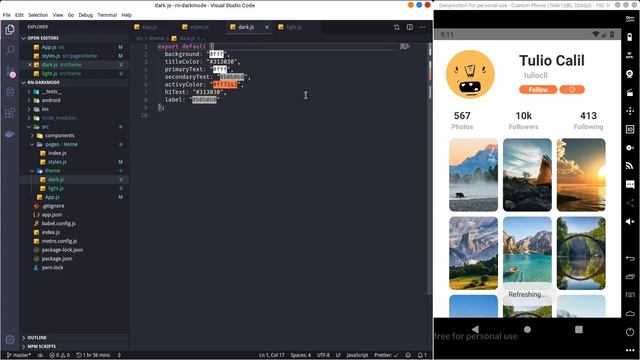The image size is (640, 360).
Task: Open the File menu
Action: [7, 15]
